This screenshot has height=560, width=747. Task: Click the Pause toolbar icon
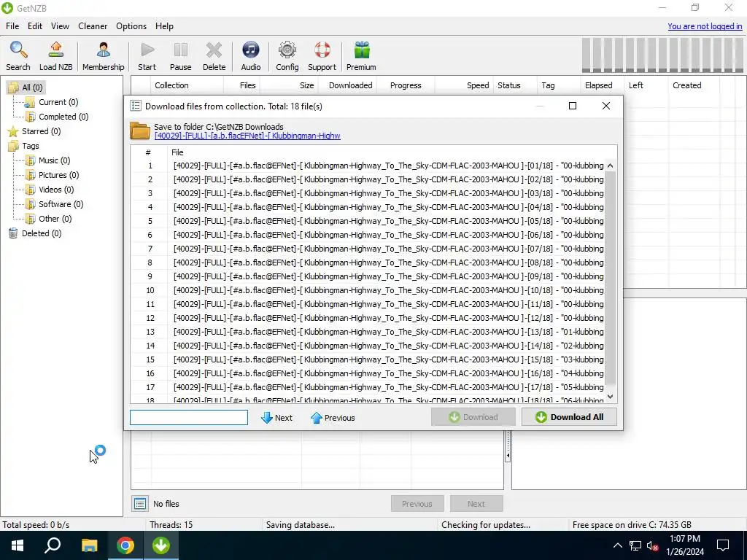(181, 55)
